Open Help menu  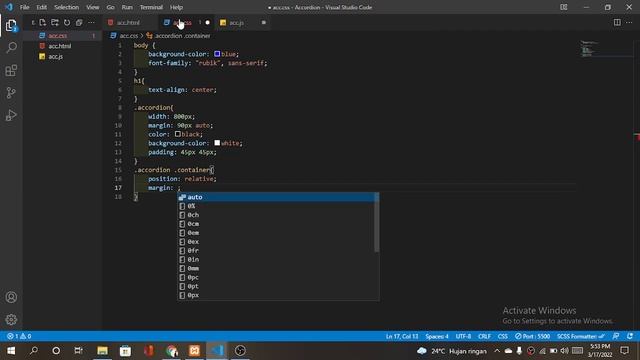(176, 7)
